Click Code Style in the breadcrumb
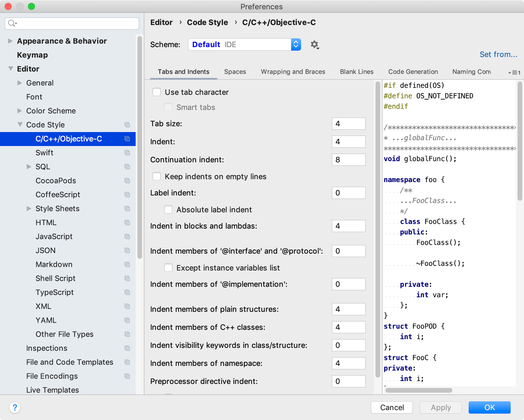Viewport: 524px width, 420px height. click(208, 22)
